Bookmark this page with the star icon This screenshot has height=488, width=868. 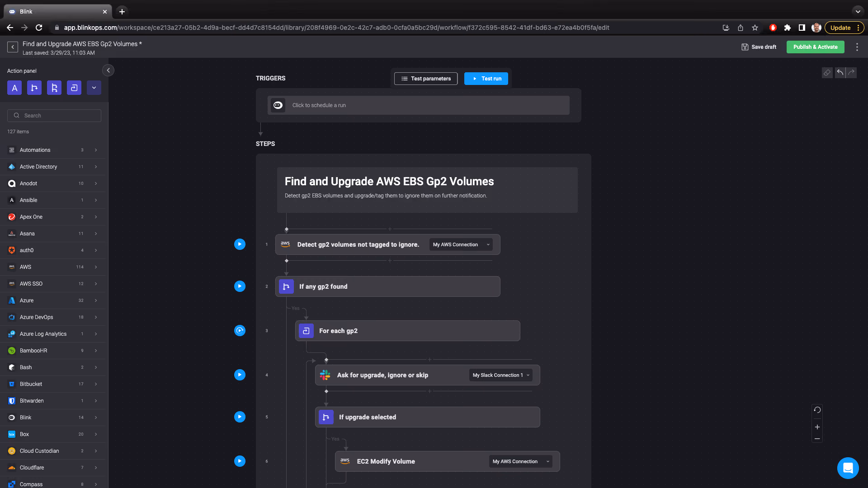pos(755,28)
